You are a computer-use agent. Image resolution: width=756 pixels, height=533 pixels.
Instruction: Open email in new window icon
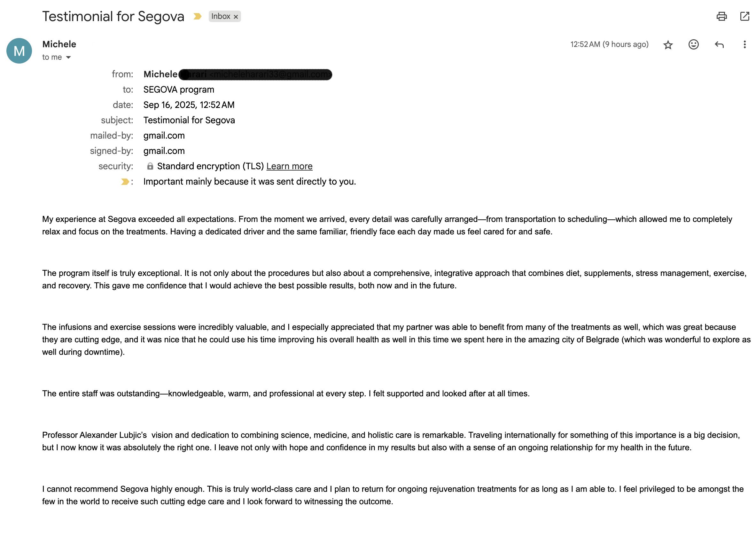pos(744,17)
